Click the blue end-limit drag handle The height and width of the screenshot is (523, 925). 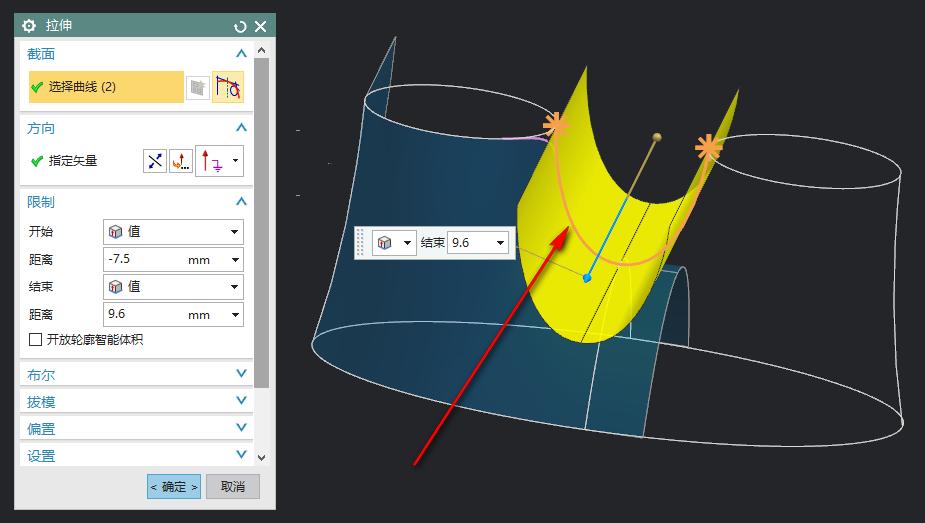point(586,278)
